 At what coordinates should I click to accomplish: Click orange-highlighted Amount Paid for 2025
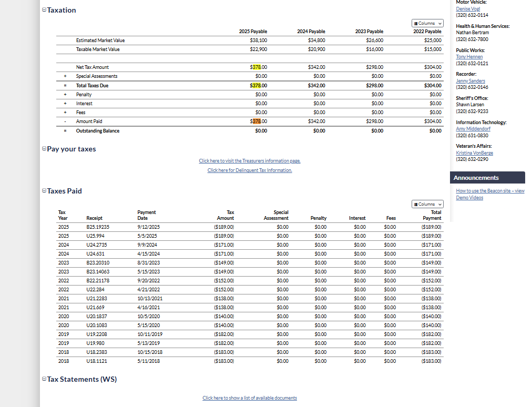tap(257, 121)
